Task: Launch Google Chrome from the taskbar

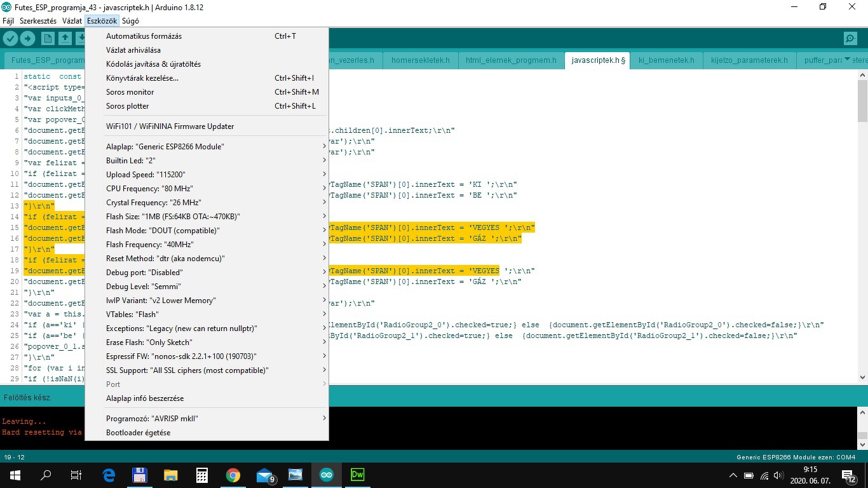Action: 233,475
